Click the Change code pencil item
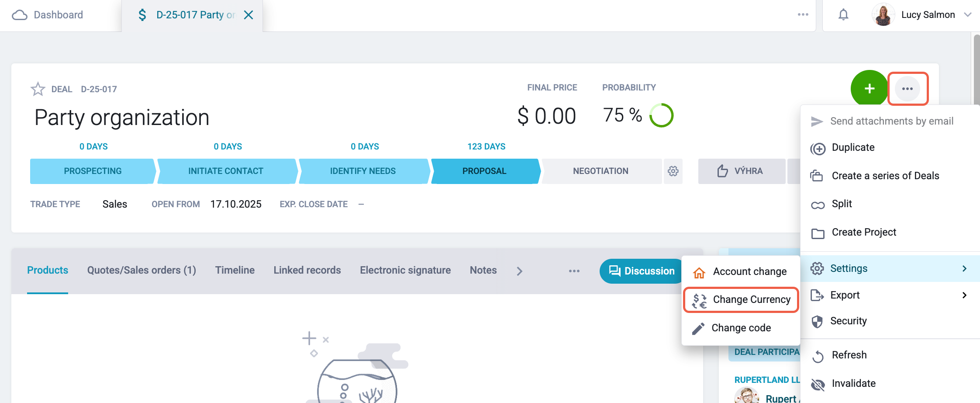 741,328
